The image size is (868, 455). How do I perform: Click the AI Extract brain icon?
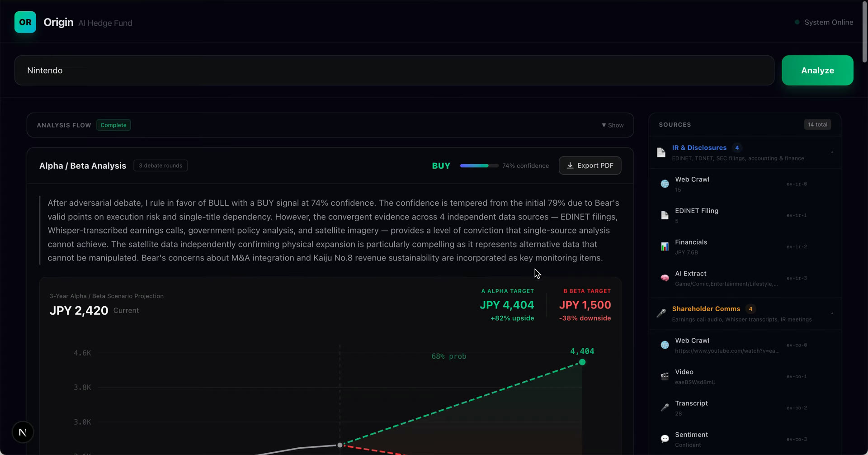665,278
